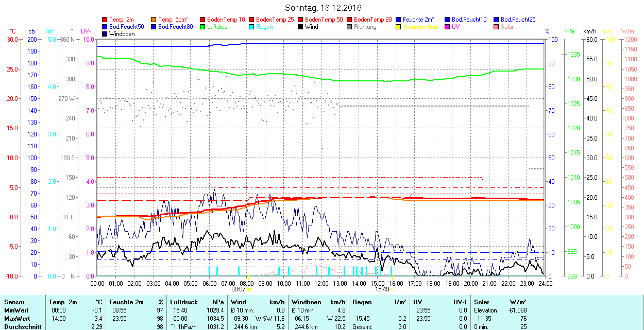
Task: Click the Luftdruck column header in the table
Action: pyautogui.click(x=184, y=302)
